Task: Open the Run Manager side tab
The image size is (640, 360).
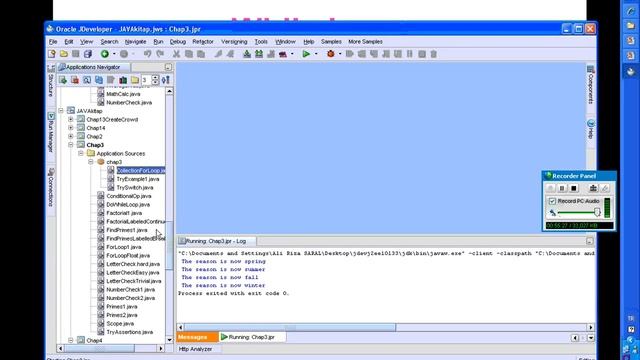Action: tap(51, 133)
